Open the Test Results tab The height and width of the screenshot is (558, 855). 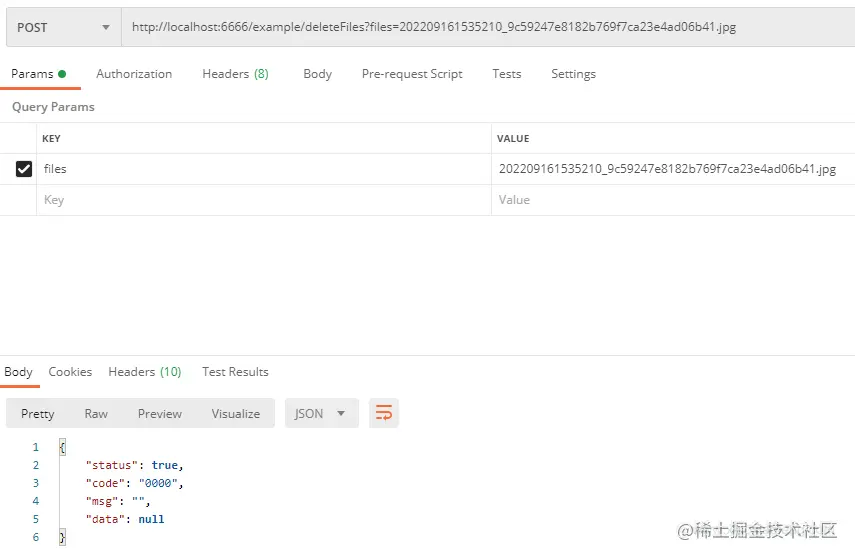(236, 372)
